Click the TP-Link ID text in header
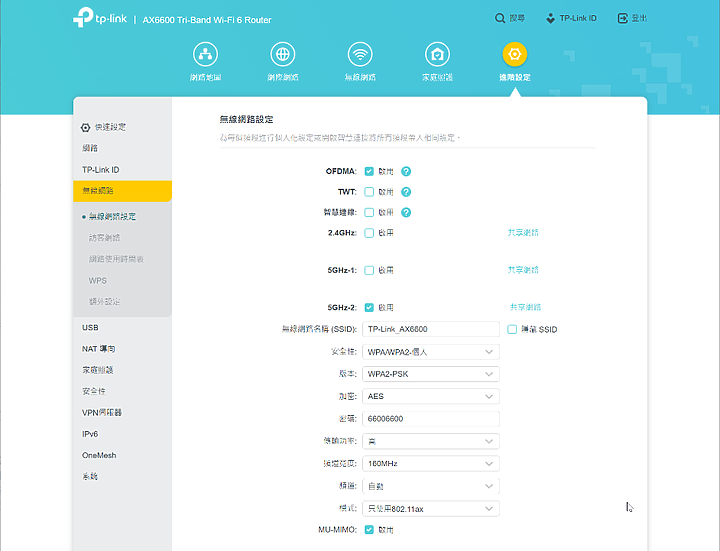Screen dimensions: 720x551 [x=578, y=18]
